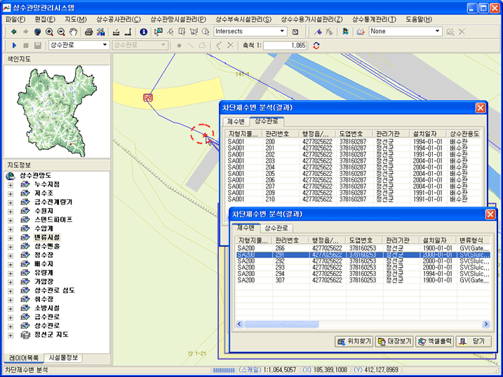Click the index map thumbnail

click(57, 111)
